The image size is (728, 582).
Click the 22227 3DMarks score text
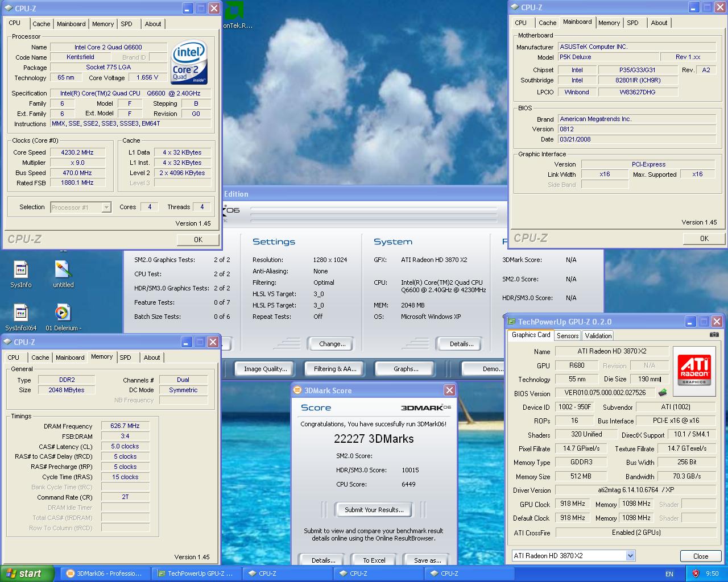click(374, 439)
